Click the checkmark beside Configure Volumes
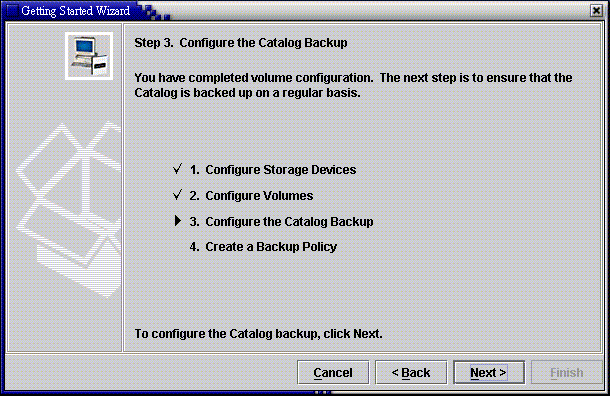 [x=177, y=194]
